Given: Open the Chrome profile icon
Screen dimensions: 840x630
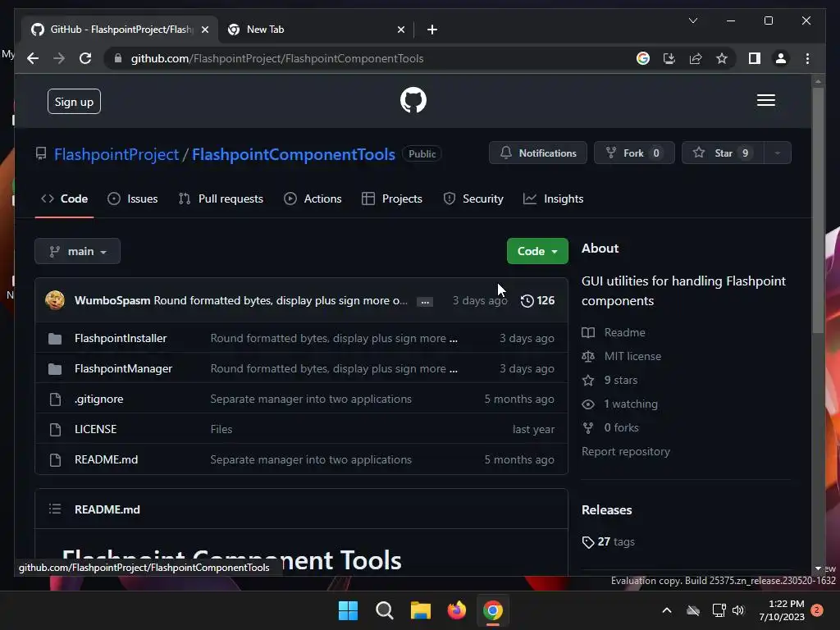Looking at the screenshot, I should tap(781, 58).
